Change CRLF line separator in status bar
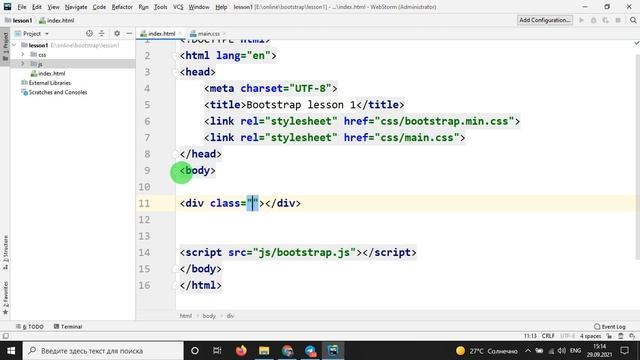Image resolution: width=640 pixels, height=360 pixels. 548,336
